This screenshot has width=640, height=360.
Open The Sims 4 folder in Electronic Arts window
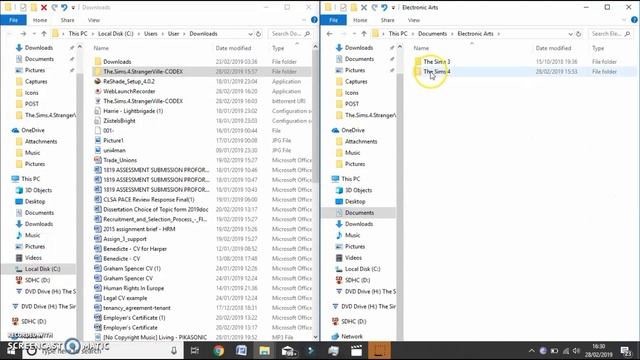(437, 71)
